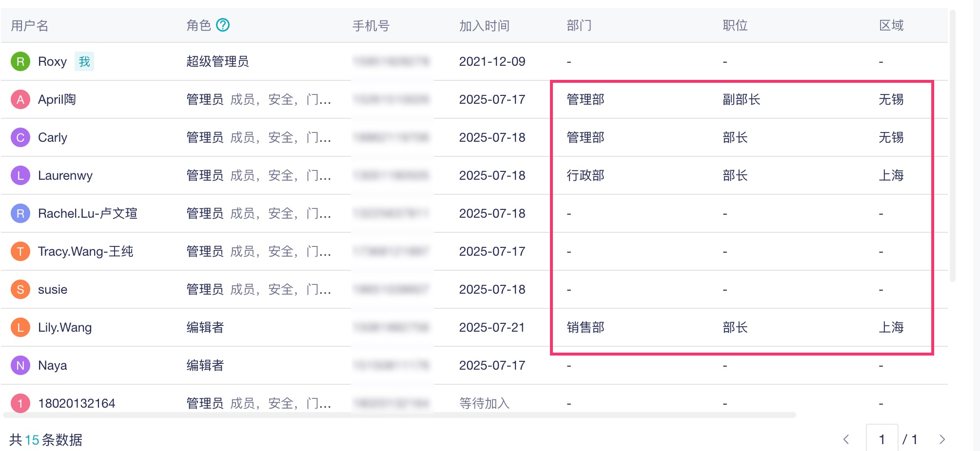This screenshot has height=451, width=980.
Task: Go to the next page arrow
Action: pyautogui.click(x=942, y=439)
